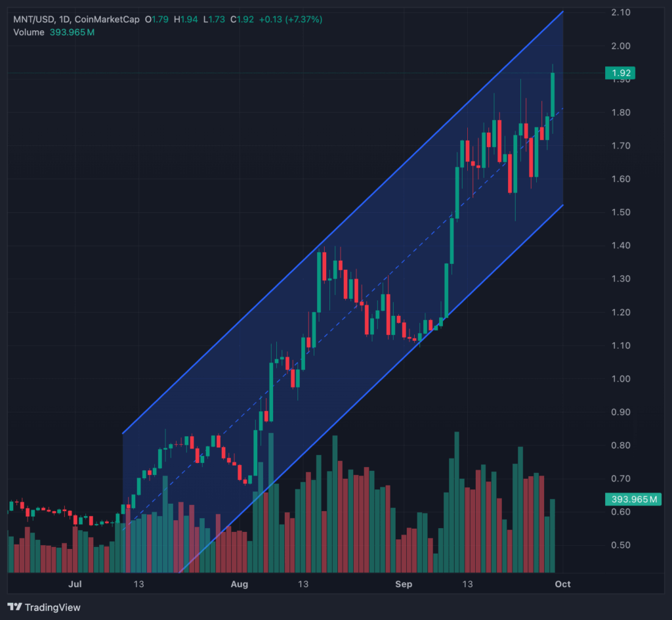
Task: Click the green 1.92 current price label
Action: click(619, 73)
